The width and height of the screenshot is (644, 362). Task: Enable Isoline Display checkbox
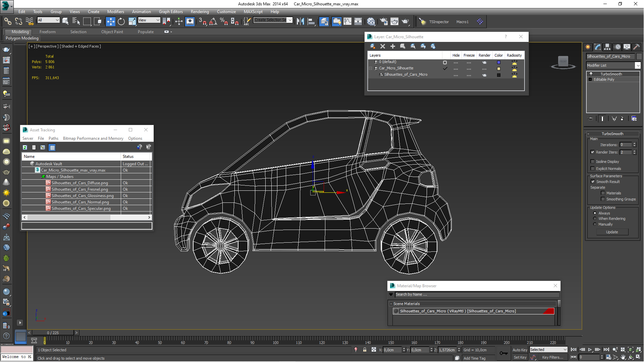tap(592, 162)
